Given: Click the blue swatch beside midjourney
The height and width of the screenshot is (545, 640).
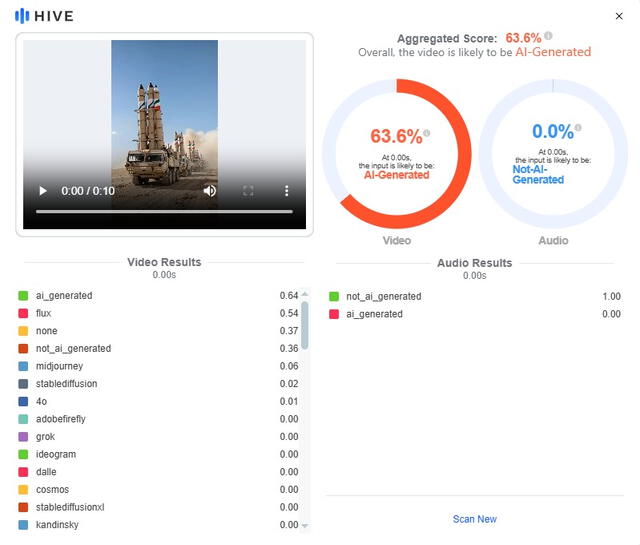Looking at the screenshot, I should (x=23, y=366).
